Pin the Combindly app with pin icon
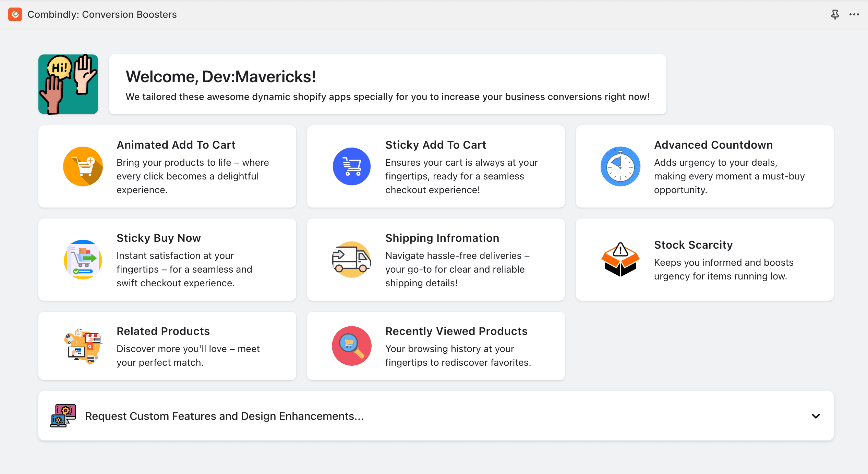This screenshot has width=868, height=474. tap(835, 14)
